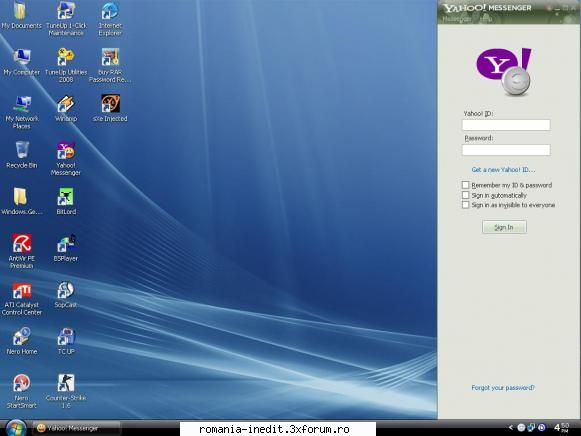Open ATI Catalyst Control Center shortcut
Image resolution: width=581 pixels, height=436 pixels.
click(x=21, y=299)
